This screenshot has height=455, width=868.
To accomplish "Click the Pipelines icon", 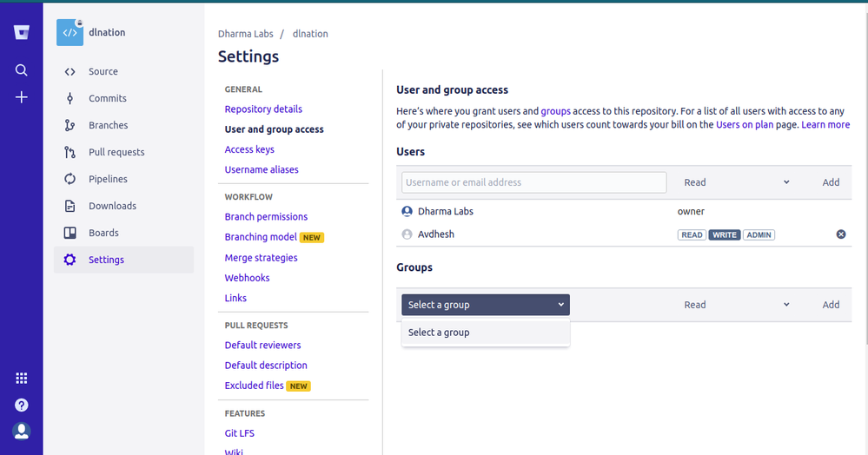I will pyautogui.click(x=70, y=179).
